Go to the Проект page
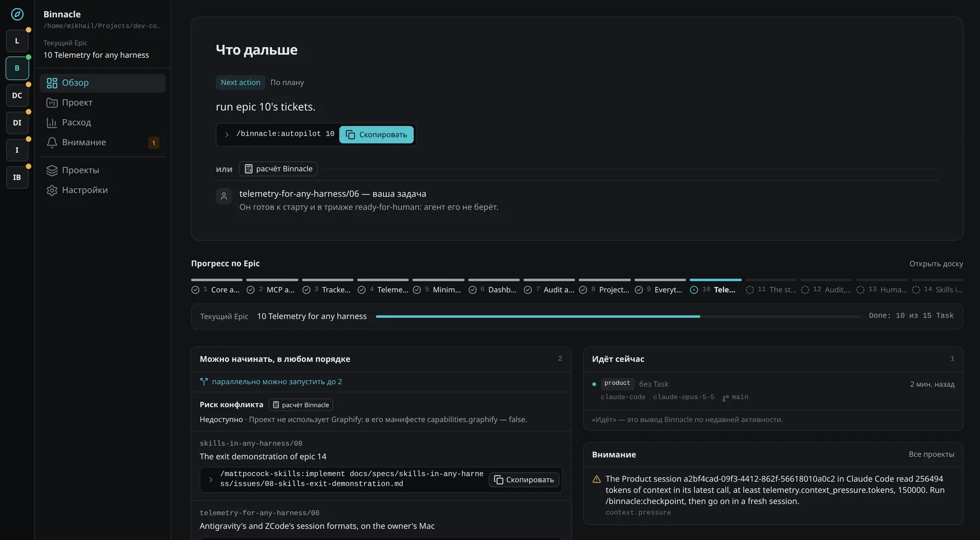Viewport: 980px width, 540px height. click(x=102, y=102)
